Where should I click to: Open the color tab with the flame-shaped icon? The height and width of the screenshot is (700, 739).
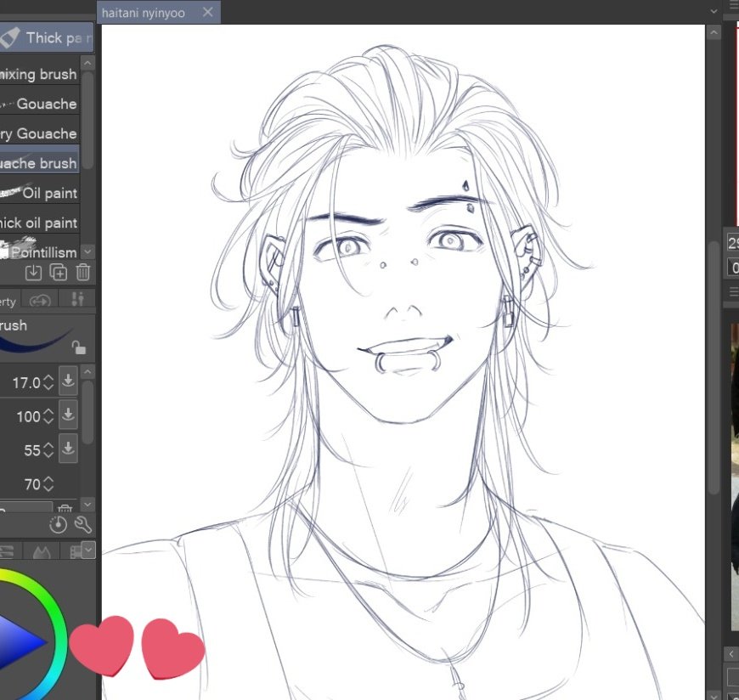(42, 551)
